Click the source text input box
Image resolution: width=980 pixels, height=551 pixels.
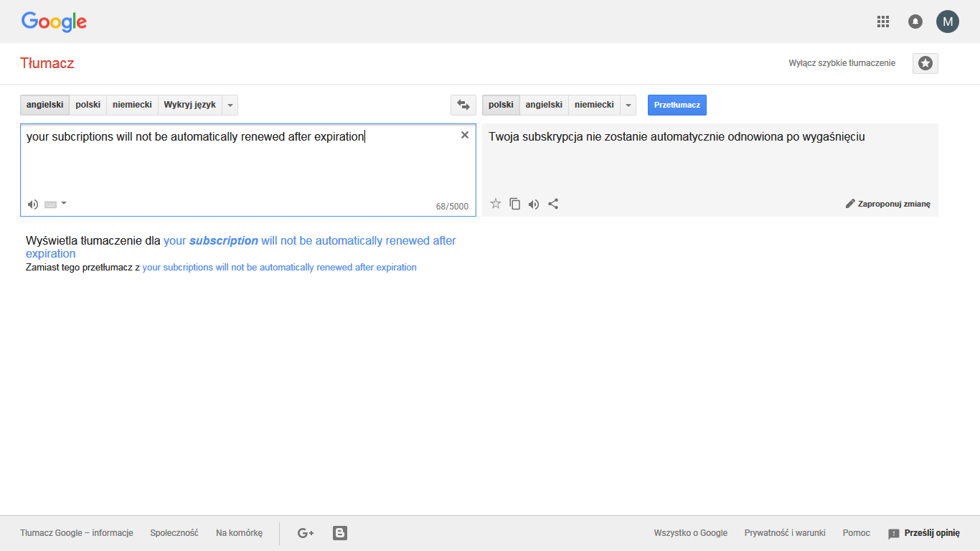pyautogui.click(x=248, y=169)
